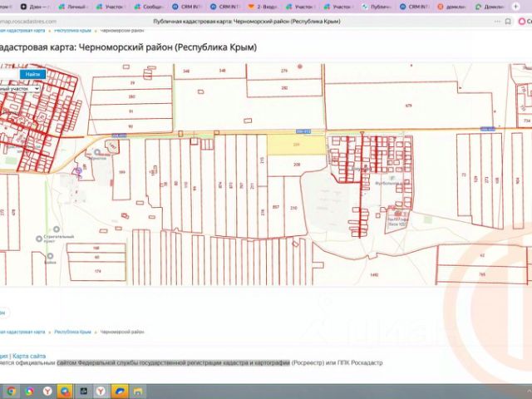Open Республика Крым link in the bottom breadcrumb
532x399 pixels.
click(72, 332)
